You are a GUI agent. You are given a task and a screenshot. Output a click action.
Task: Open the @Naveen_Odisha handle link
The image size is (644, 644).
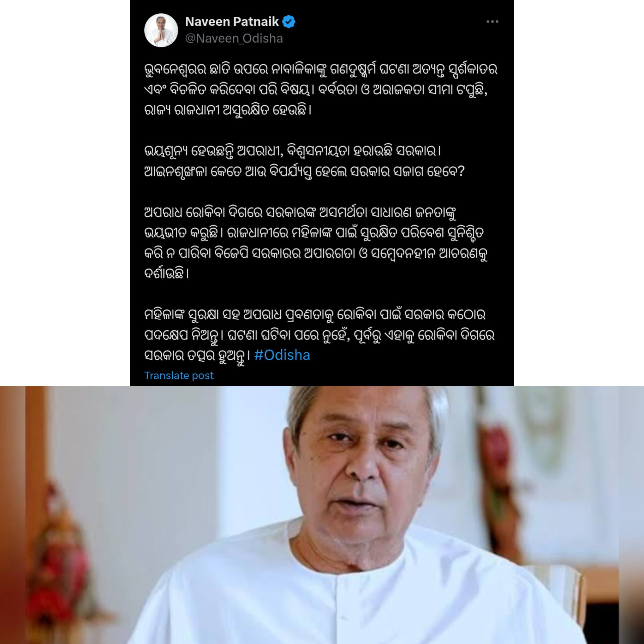click(234, 39)
